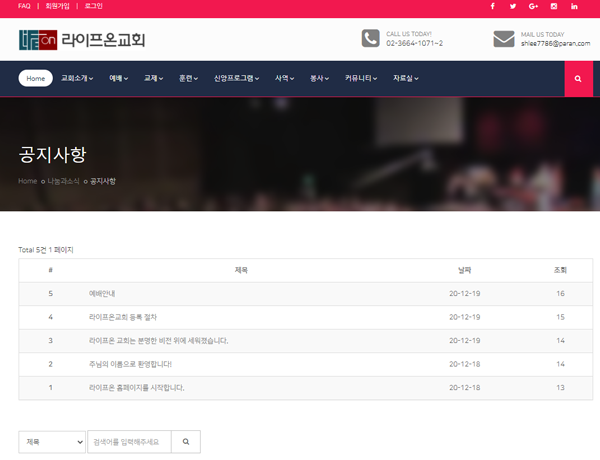Open the post titled 예배안내
This screenshot has height=460, width=600.
[102, 294]
